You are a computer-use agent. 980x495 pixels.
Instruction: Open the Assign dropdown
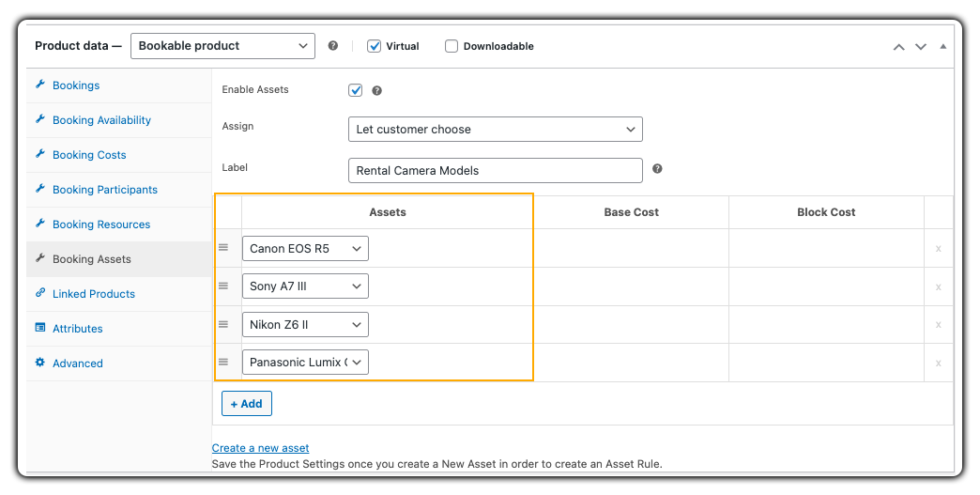coord(495,130)
